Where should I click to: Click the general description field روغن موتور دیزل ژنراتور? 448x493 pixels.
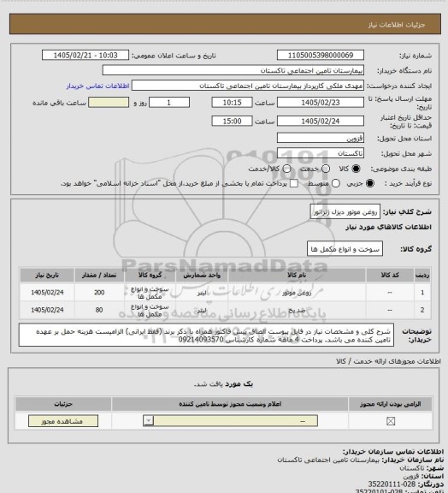tap(345, 211)
